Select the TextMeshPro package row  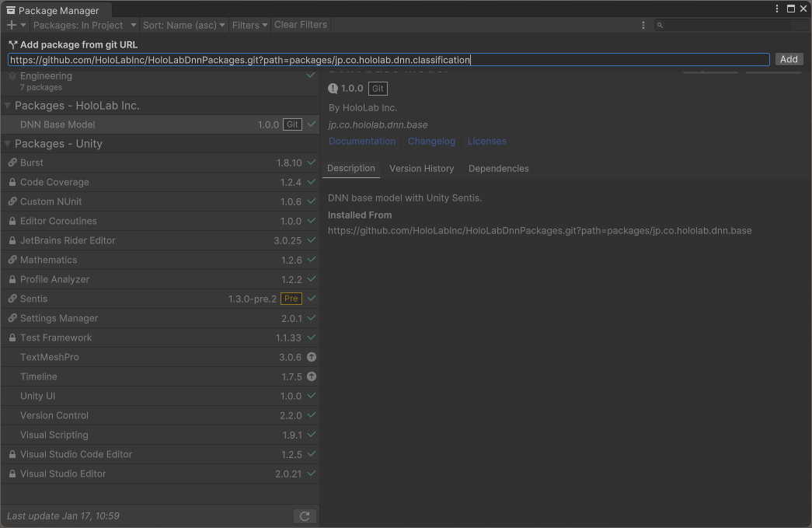pyautogui.click(x=160, y=357)
